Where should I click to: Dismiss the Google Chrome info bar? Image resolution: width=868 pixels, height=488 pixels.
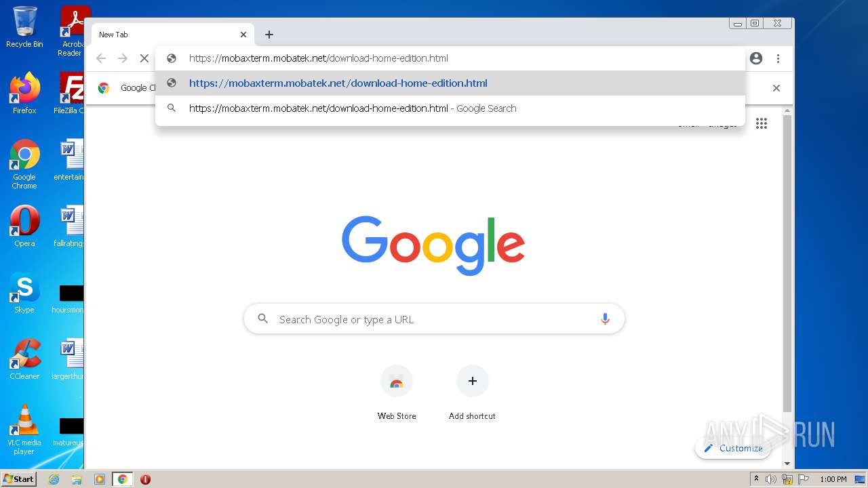[776, 88]
